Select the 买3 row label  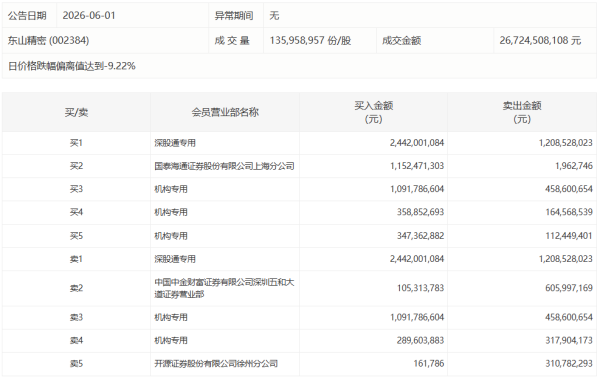click(76, 189)
